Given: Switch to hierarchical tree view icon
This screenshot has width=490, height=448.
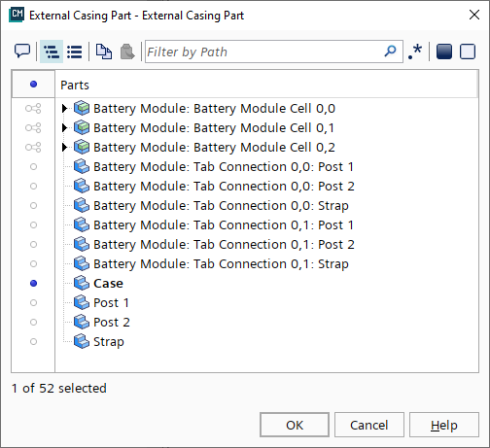Looking at the screenshot, I should tap(52, 52).
